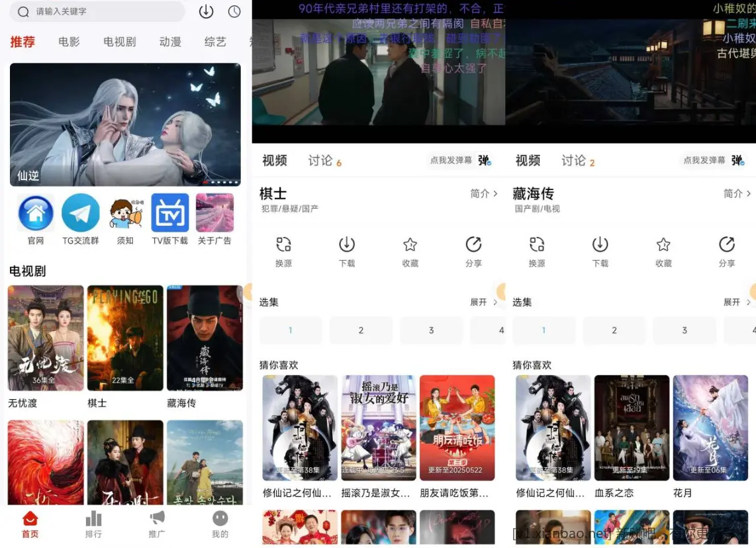The image size is (756, 548).
Task: Open watch history clock icon
Action: (x=234, y=11)
